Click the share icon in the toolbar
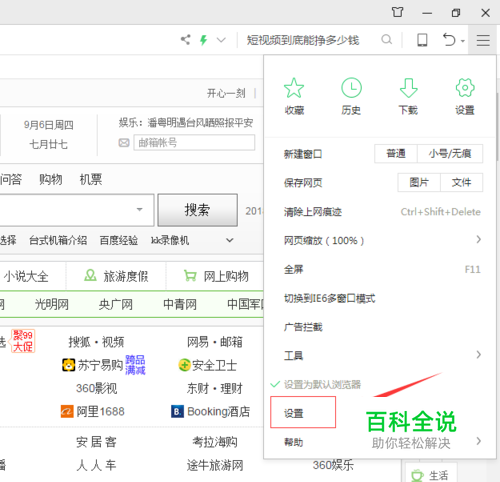This screenshot has height=482, width=500. 186,40
